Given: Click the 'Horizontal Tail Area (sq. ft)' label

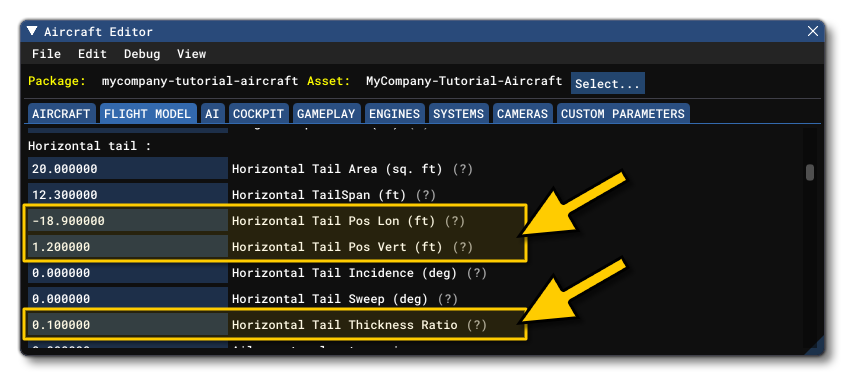Looking at the screenshot, I should (337, 169).
